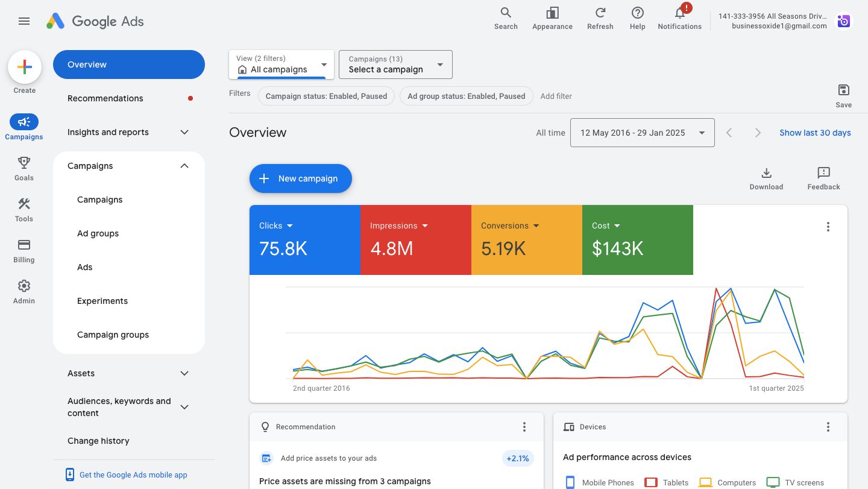Download the overview chart data
Screen dimensions: 868x489
pos(766,178)
